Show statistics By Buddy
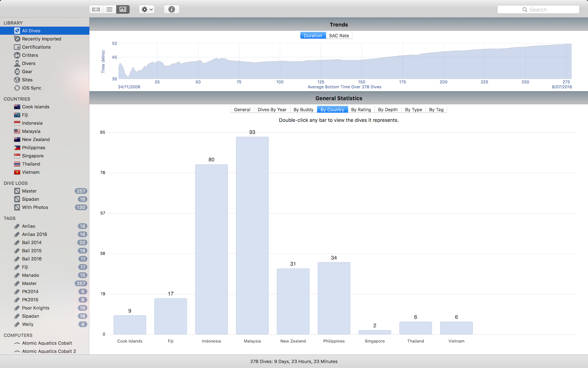 303,110
